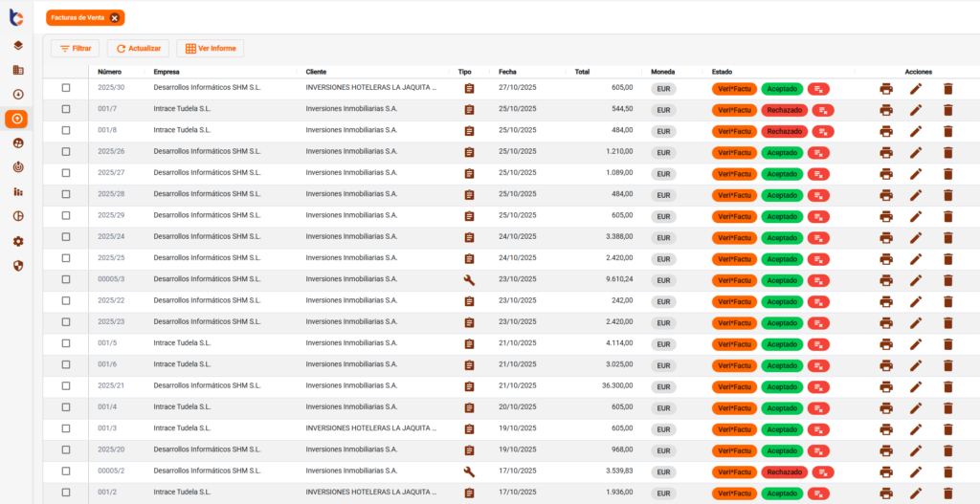The height and width of the screenshot is (504, 980).
Task: Tick the checkbox for invoice 001/5
Action: (66, 343)
